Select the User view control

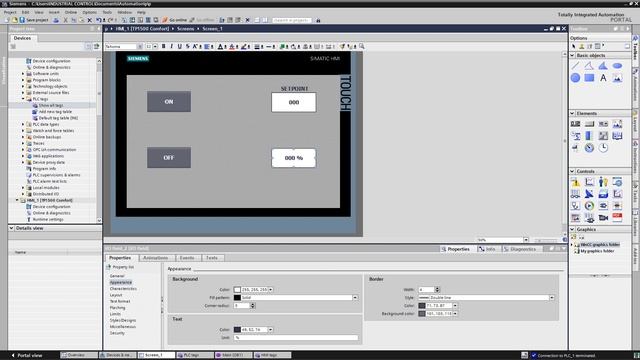coord(603,182)
